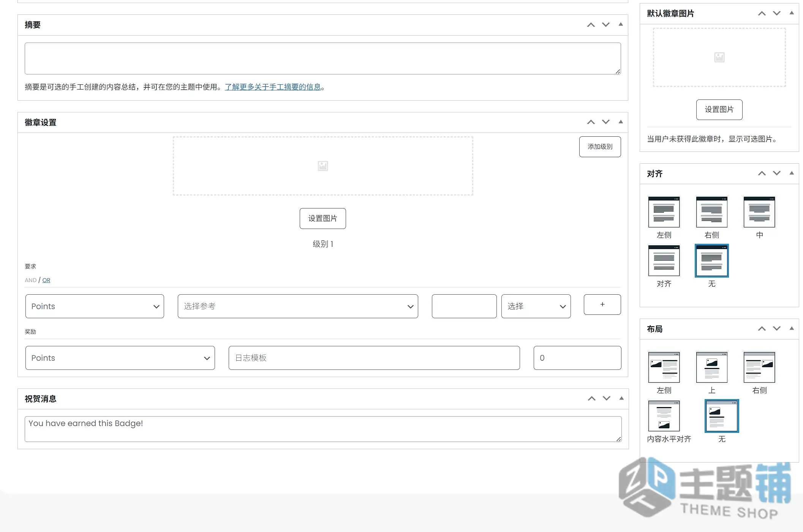Viewport: 803px width, 532px height.
Task: Collapse the 徽章设置 panel
Action: (621, 122)
